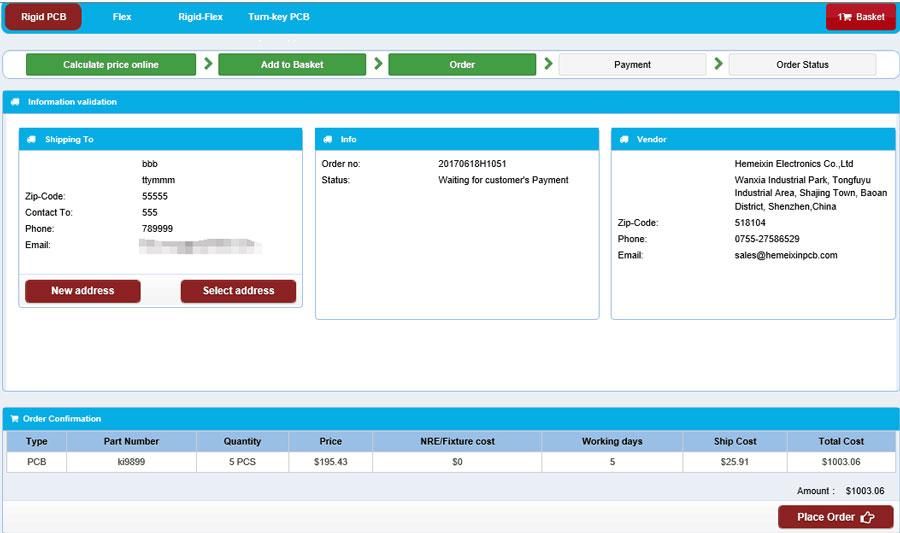Click the sales@hemeixinpcb.com vendor email

(786, 255)
